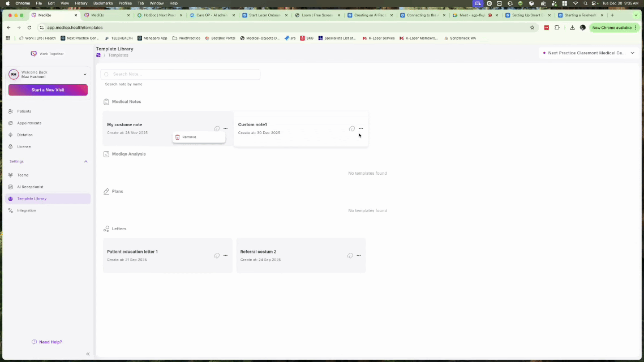Bookmark this page with star icon
The width and height of the screenshot is (644, 362).
[532, 28]
